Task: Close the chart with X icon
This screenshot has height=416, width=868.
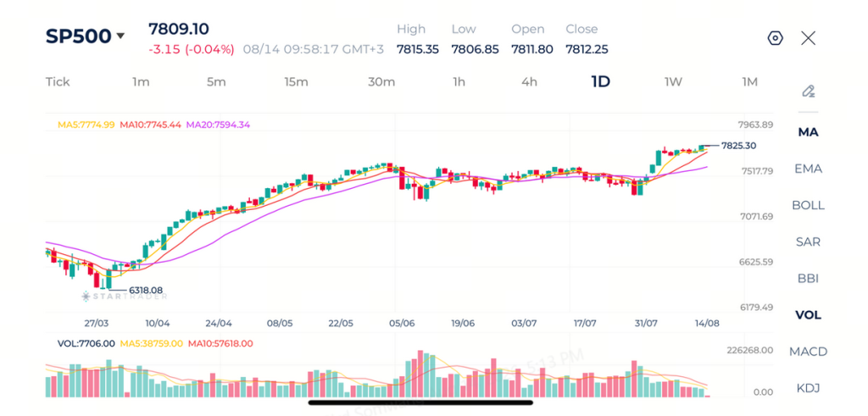Action: 808,38
